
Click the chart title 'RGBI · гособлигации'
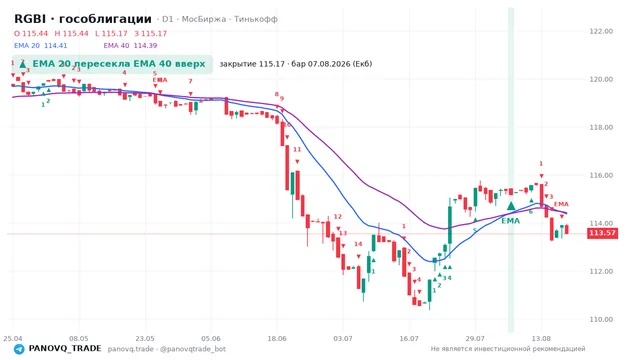click(83, 19)
